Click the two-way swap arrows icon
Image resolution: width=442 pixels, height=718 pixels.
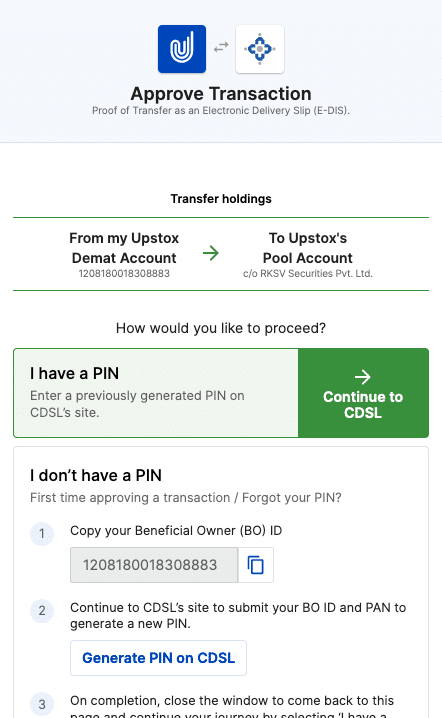pos(221,47)
